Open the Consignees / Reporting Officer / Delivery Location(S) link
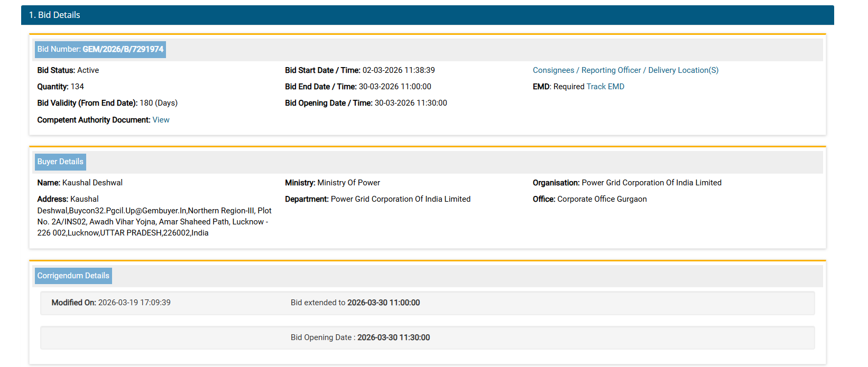868x367 pixels. pyautogui.click(x=625, y=70)
